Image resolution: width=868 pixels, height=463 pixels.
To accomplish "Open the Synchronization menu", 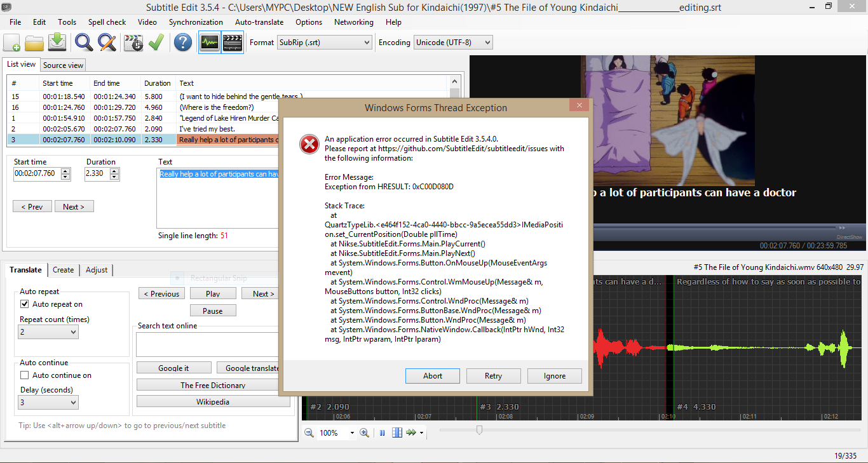I will point(196,21).
